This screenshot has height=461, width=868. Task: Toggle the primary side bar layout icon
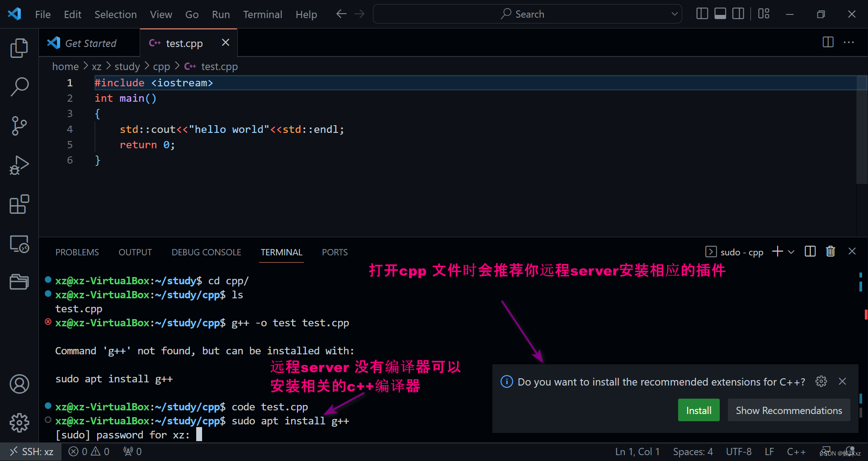702,14
